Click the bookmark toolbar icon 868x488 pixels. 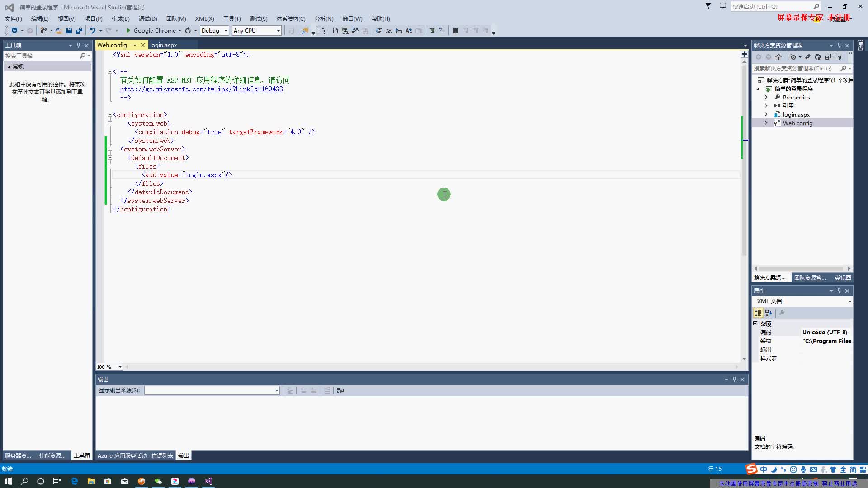pos(456,31)
